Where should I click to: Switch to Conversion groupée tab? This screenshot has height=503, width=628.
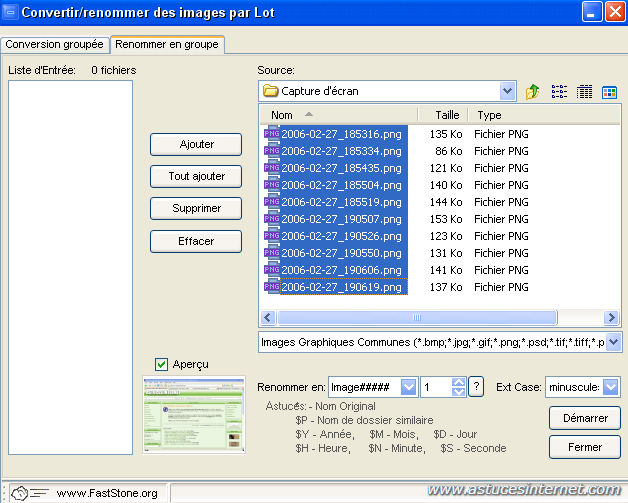54,44
